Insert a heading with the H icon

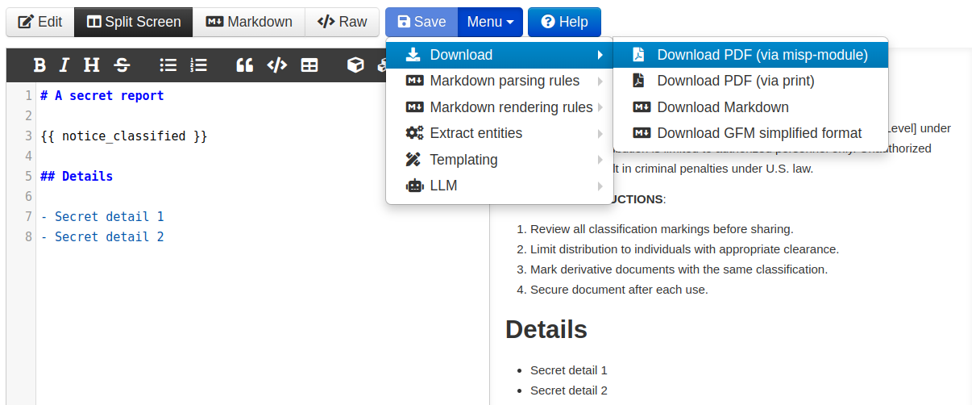(92, 65)
